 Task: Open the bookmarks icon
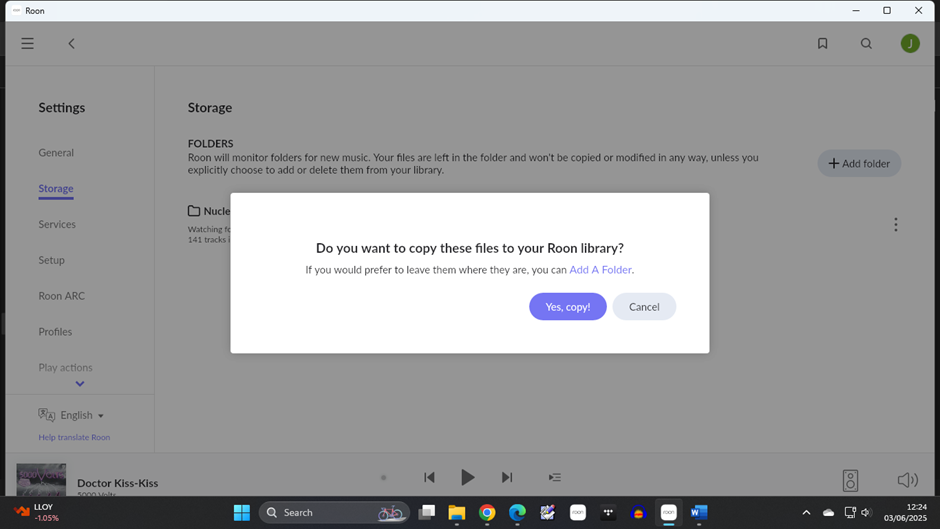822,44
